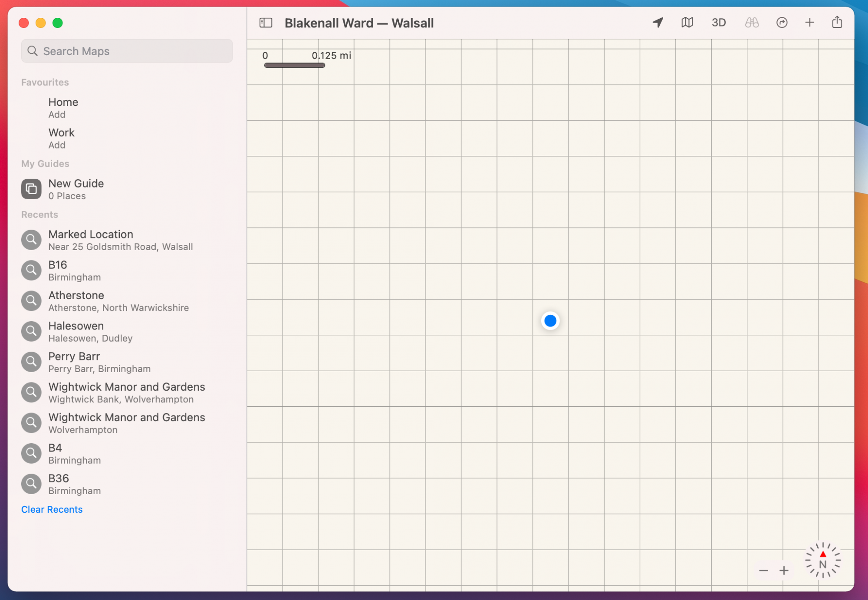868x600 pixels.
Task: Click the plus icon in the toolbar
Action: (809, 23)
